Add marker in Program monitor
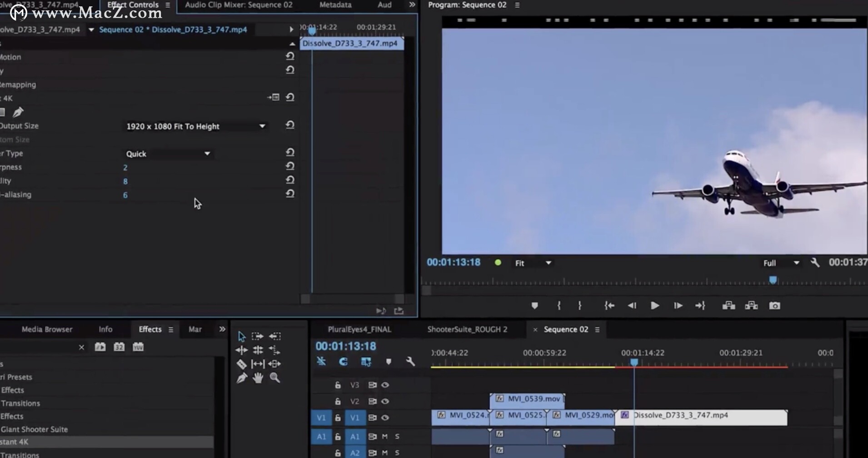This screenshot has height=458, width=868. tap(534, 306)
